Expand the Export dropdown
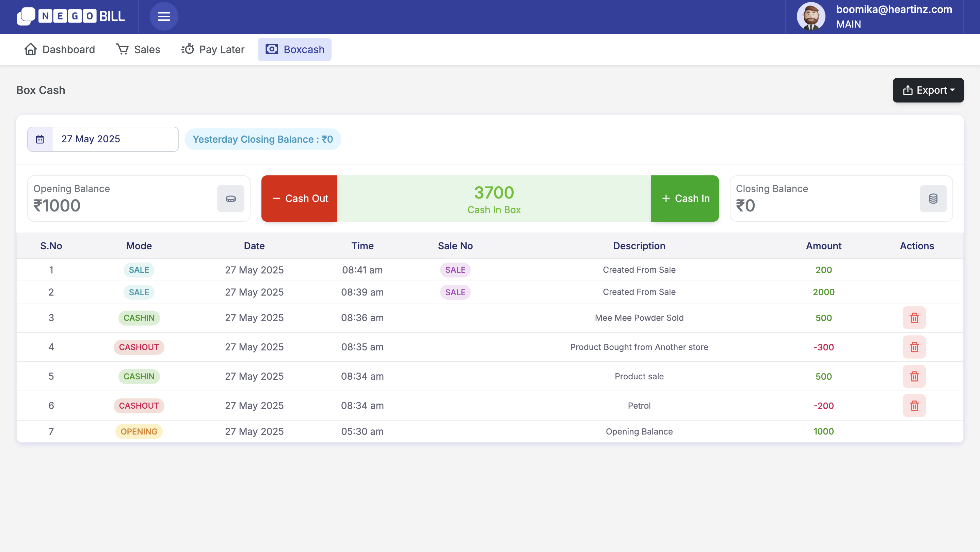This screenshot has width=980, height=552. point(928,90)
